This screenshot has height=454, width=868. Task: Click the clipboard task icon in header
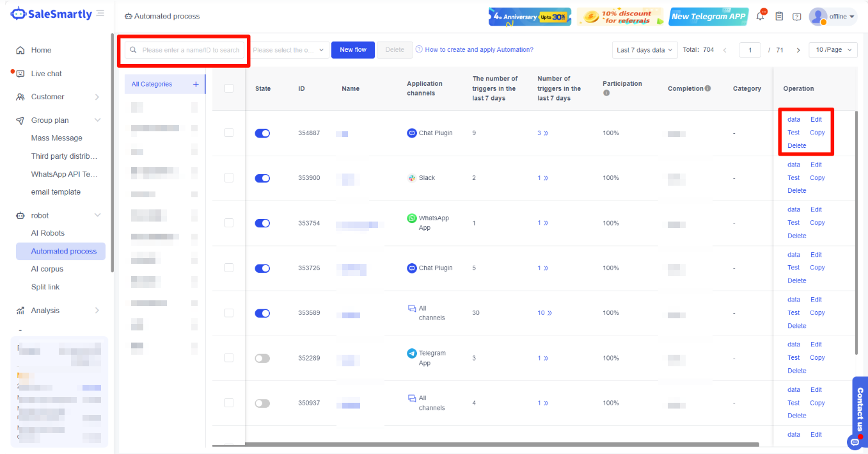click(778, 17)
